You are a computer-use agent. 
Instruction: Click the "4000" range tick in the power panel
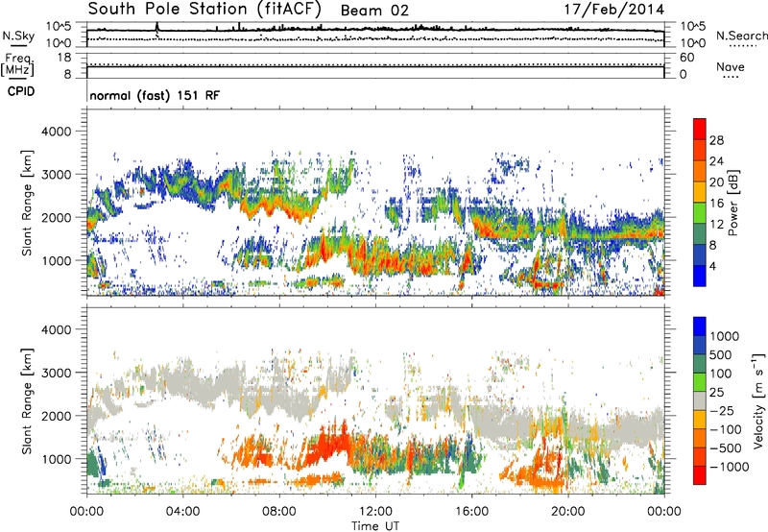pos(56,132)
